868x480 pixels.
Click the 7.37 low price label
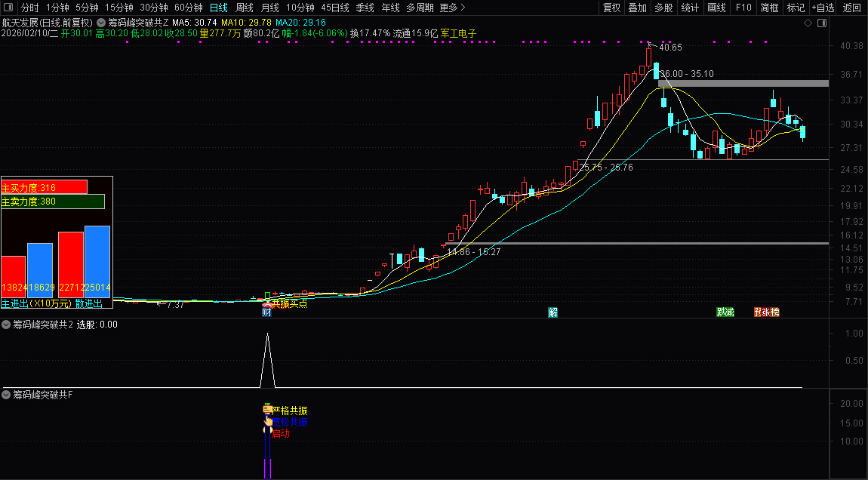pyautogui.click(x=175, y=304)
